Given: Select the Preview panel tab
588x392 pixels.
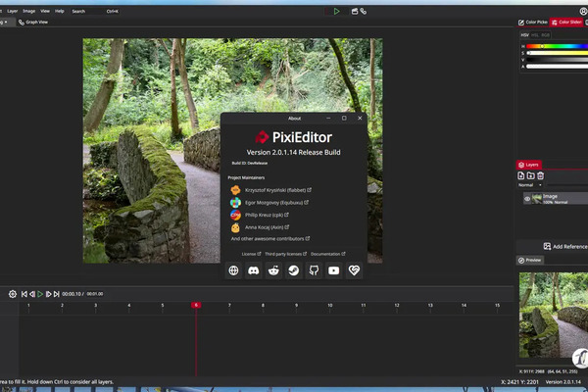Looking at the screenshot, I should 530,260.
